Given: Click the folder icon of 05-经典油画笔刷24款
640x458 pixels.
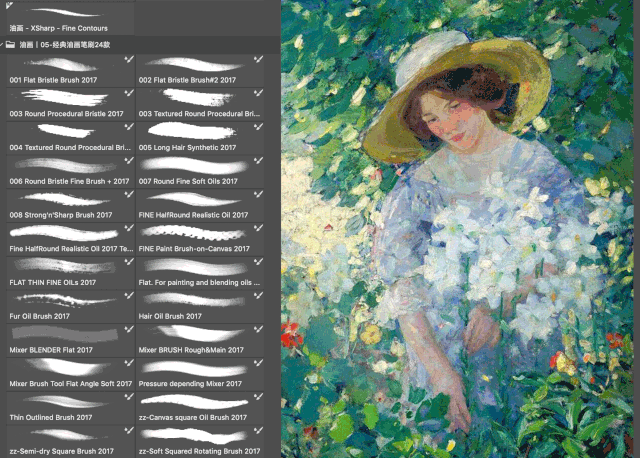Looking at the screenshot, I should tap(10, 44).
